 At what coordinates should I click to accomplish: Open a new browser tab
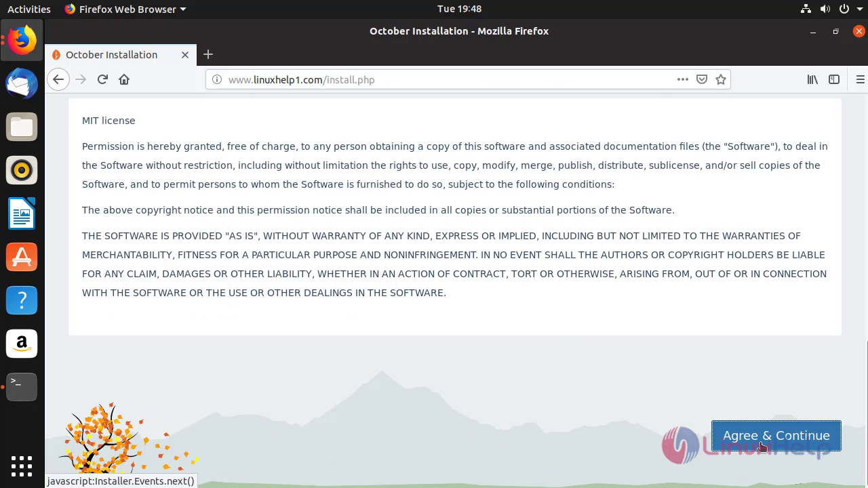208,54
